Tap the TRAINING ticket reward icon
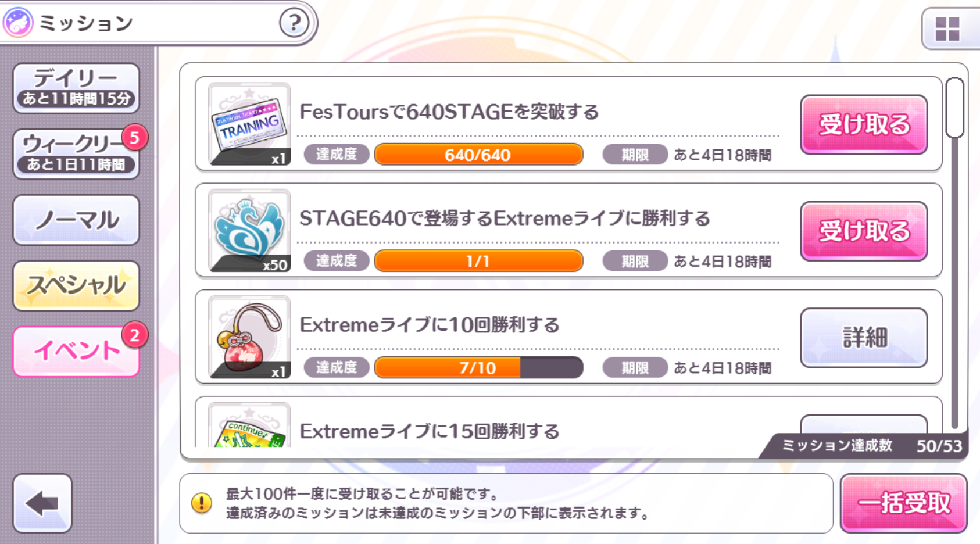 [x=249, y=124]
